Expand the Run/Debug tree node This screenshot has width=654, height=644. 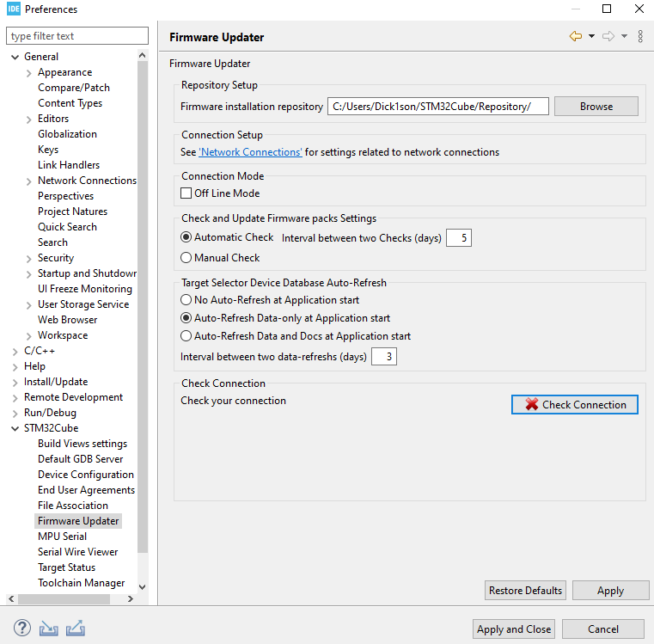pyautogui.click(x=15, y=413)
